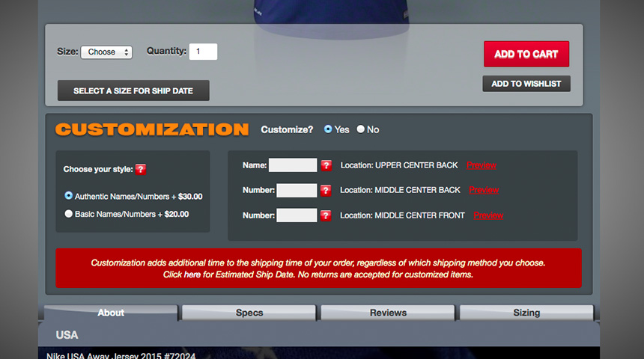Select No for Customize
The height and width of the screenshot is (359, 644).
click(x=360, y=129)
